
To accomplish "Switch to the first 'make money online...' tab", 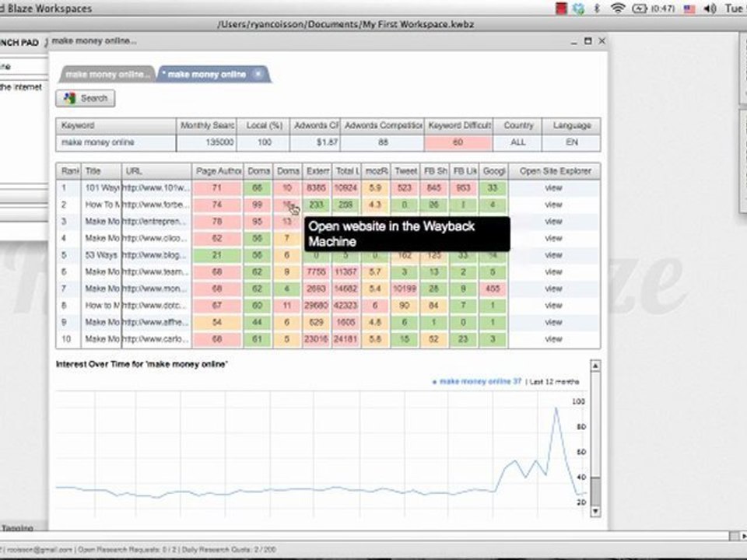I will point(107,75).
